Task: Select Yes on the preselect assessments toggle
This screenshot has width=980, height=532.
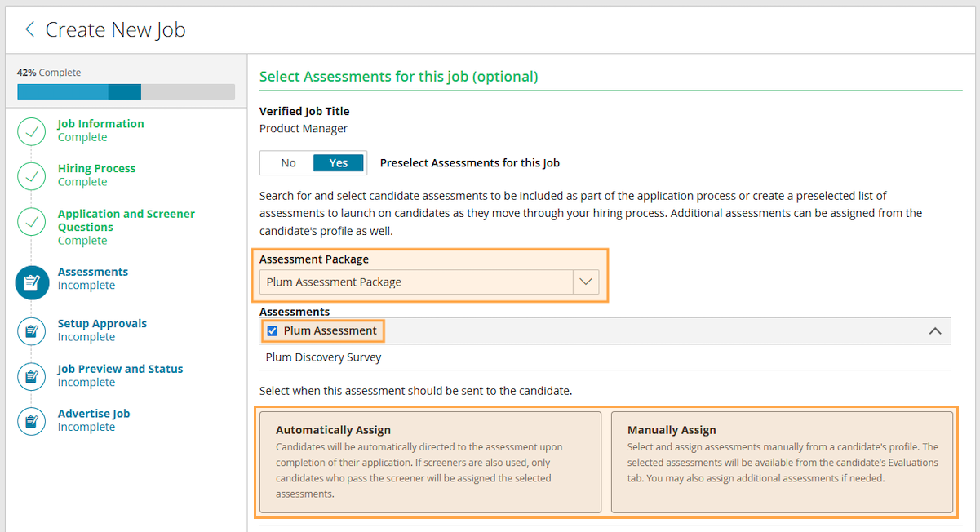Action: [x=338, y=163]
